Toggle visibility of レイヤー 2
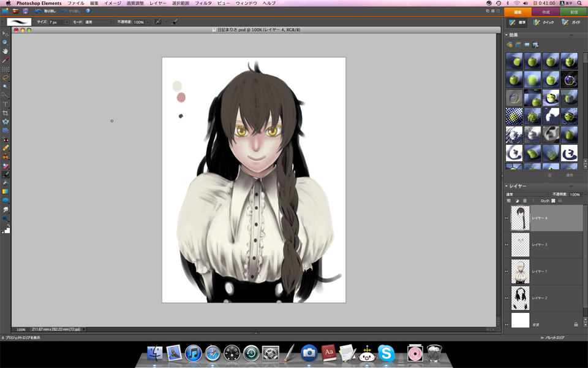The image size is (588, 368). [x=507, y=298]
